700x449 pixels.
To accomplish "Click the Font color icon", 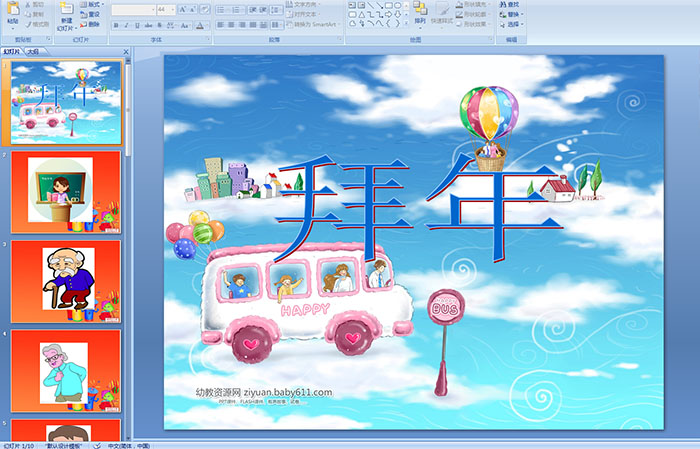I will click(200, 25).
